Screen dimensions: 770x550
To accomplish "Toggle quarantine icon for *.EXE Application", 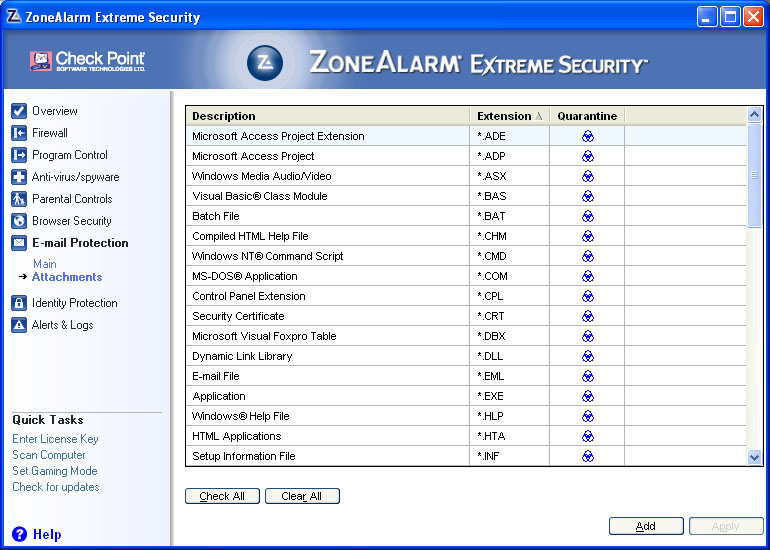I will point(587,396).
